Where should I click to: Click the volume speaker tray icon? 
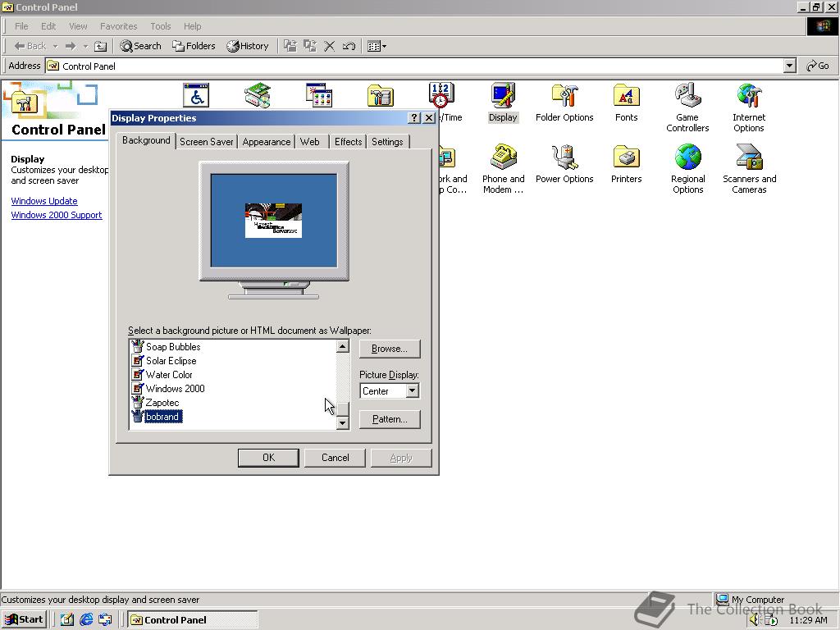coord(754,620)
